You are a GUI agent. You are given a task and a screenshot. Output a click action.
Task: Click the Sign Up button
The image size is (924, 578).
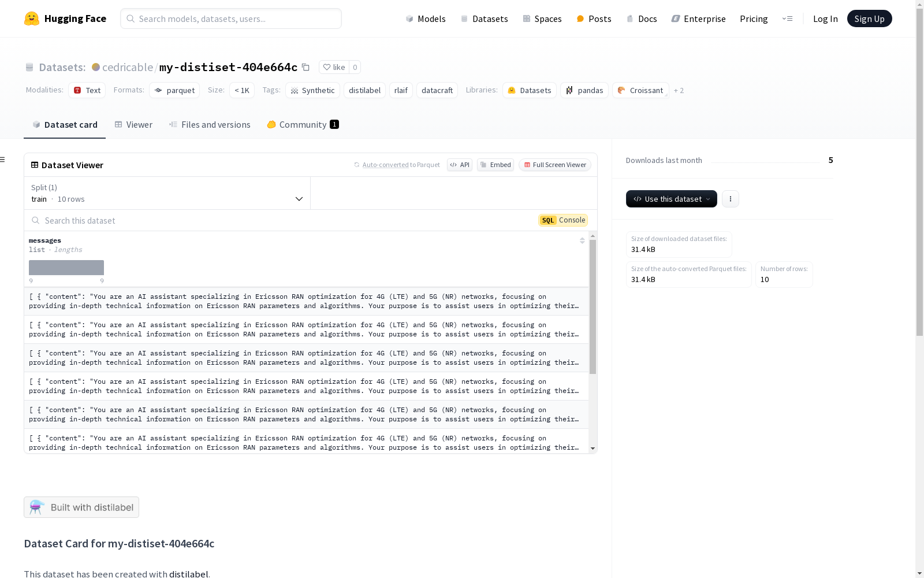pyautogui.click(x=869, y=18)
